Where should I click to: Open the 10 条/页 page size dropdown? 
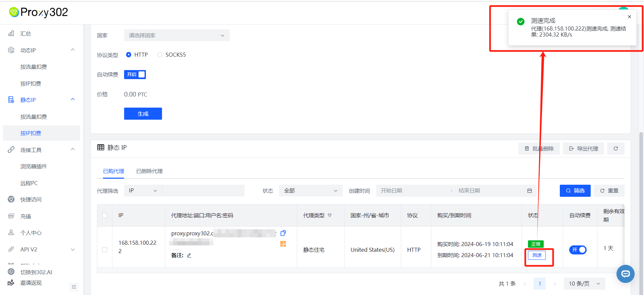584,284
